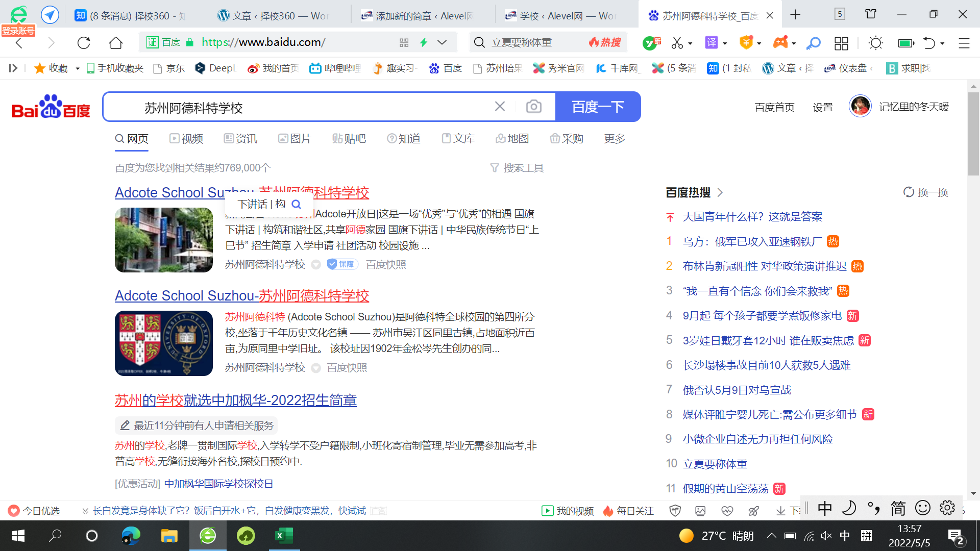Click the browser home button
Image resolution: width=980 pixels, height=551 pixels.
pyautogui.click(x=116, y=43)
